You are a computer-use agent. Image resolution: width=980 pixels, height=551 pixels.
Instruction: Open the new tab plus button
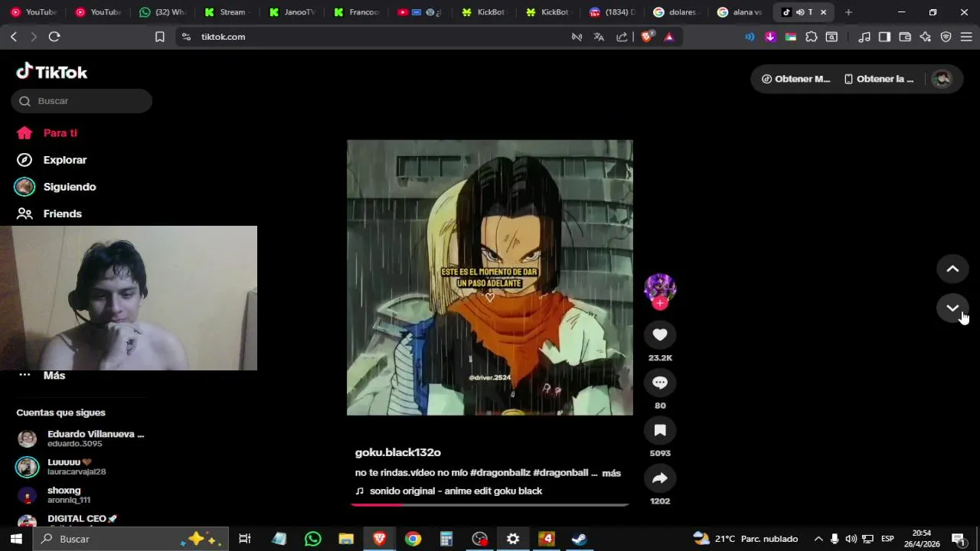tap(848, 12)
